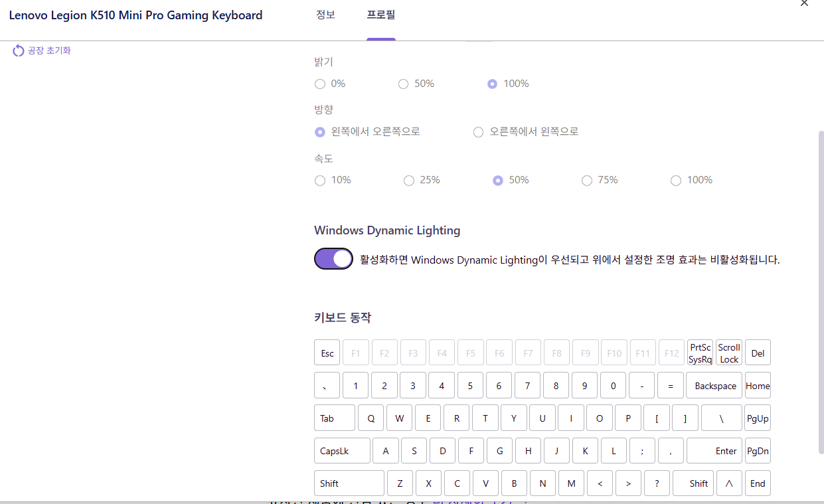Set brightness to 0%
Viewport: 824px width, 504px height.
click(320, 84)
